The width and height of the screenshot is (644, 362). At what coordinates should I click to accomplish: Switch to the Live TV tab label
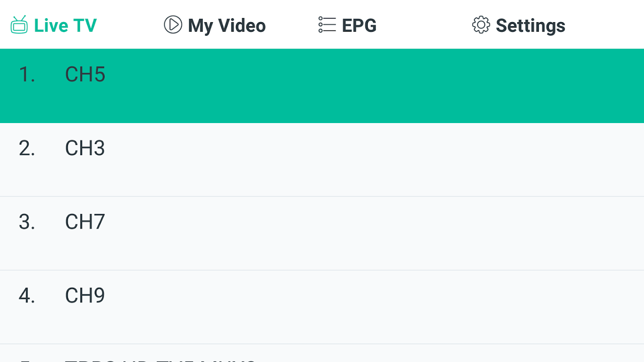pos(65,25)
